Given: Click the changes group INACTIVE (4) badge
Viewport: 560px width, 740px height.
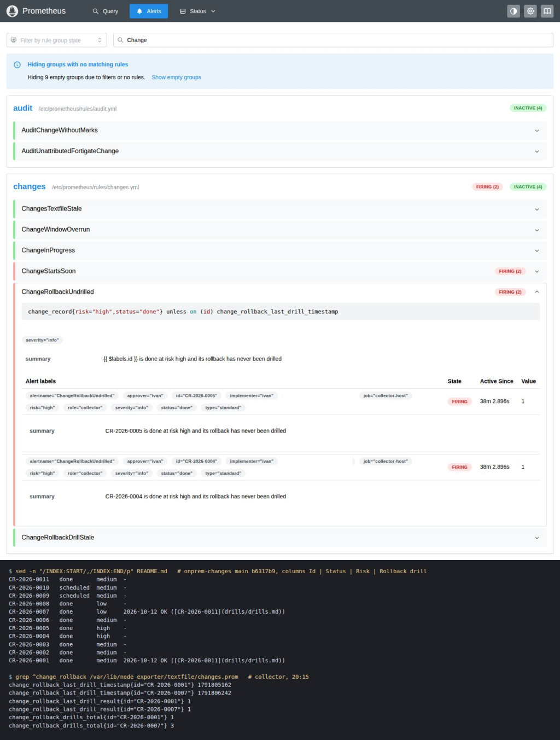Looking at the screenshot, I should pos(528,187).
